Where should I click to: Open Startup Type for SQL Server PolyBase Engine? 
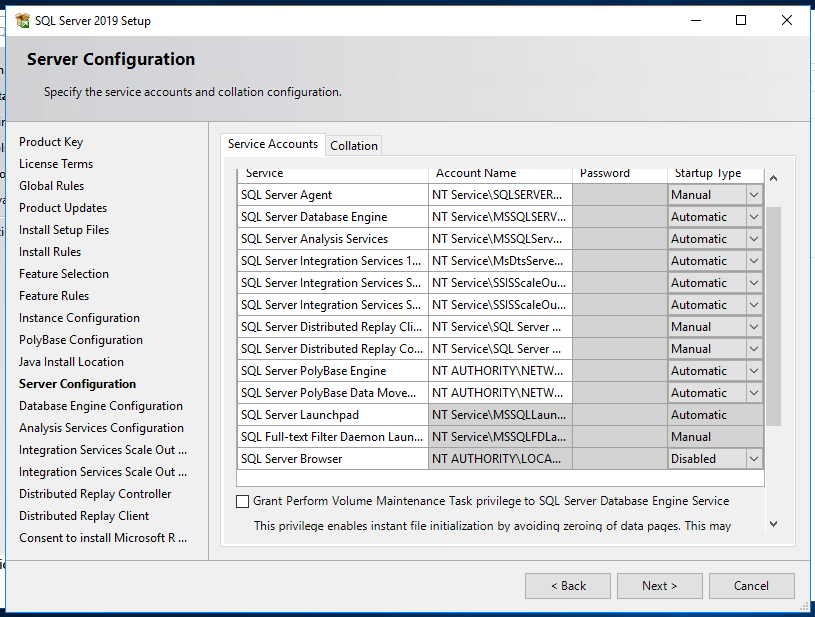point(754,371)
